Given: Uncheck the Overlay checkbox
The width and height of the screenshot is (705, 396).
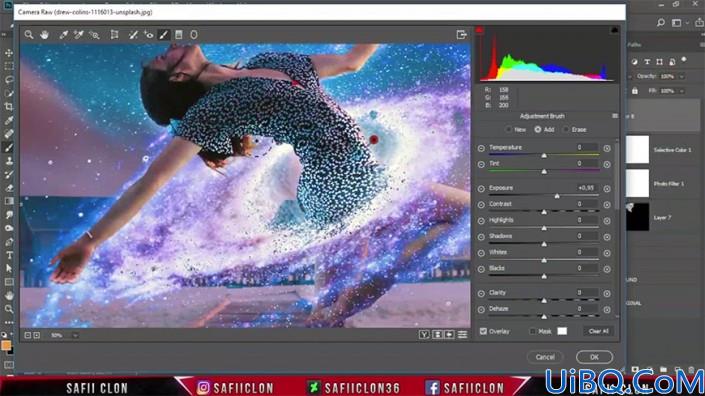Looking at the screenshot, I should click(483, 331).
